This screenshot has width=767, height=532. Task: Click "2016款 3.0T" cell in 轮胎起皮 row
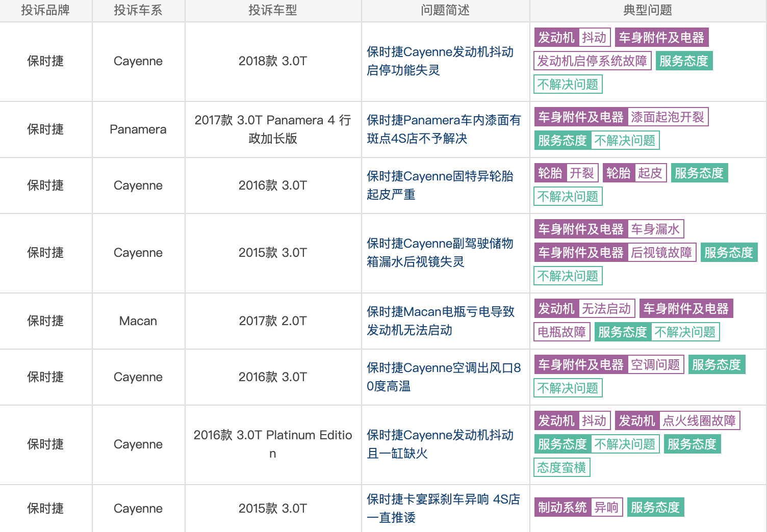point(273,185)
